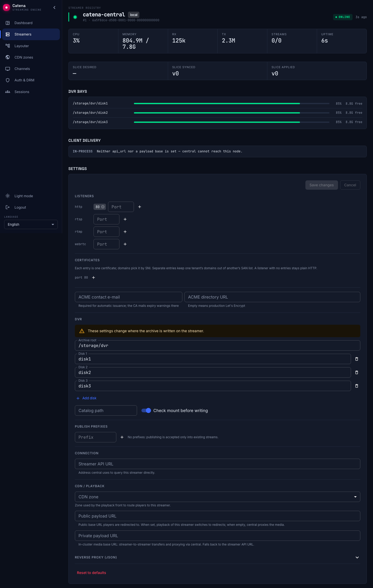
Task: Open the Language dropdown showing English
Action: click(x=31, y=224)
